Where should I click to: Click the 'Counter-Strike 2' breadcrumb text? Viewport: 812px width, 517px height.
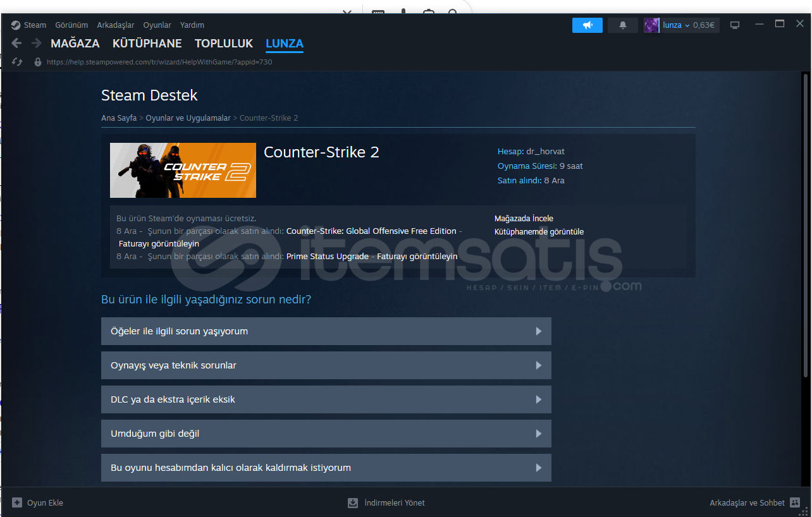tap(269, 118)
